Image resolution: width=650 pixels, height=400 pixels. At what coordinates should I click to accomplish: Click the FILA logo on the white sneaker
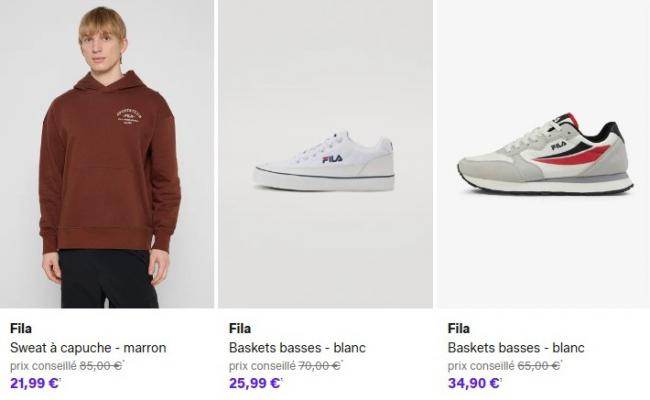[332, 158]
